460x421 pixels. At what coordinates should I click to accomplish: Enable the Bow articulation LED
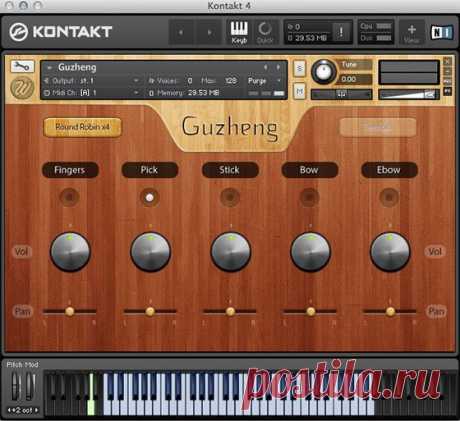tap(309, 197)
